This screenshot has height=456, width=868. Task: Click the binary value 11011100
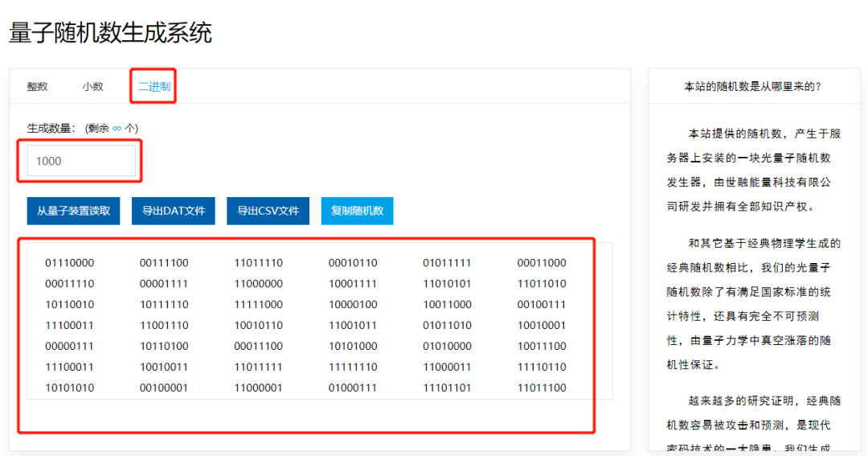pyautogui.click(x=542, y=388)
